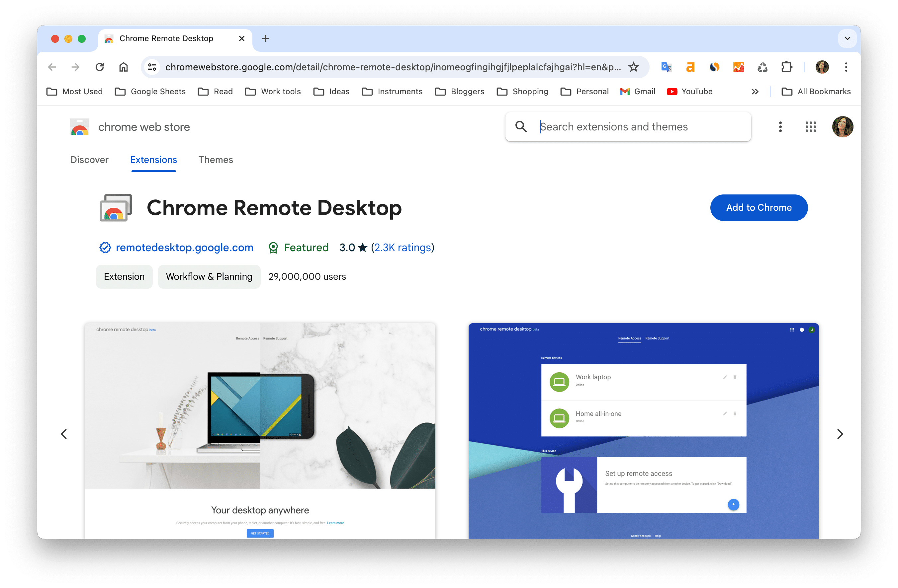Click the verified publisher badge icon
The height and width of the screenshot is (588, 898).
[x=105, y=248]
